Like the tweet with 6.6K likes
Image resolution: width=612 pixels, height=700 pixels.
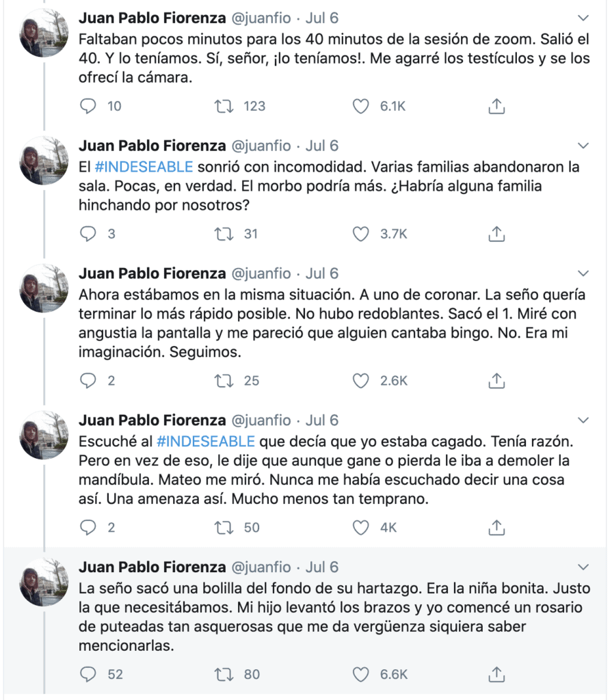(360, 674)
